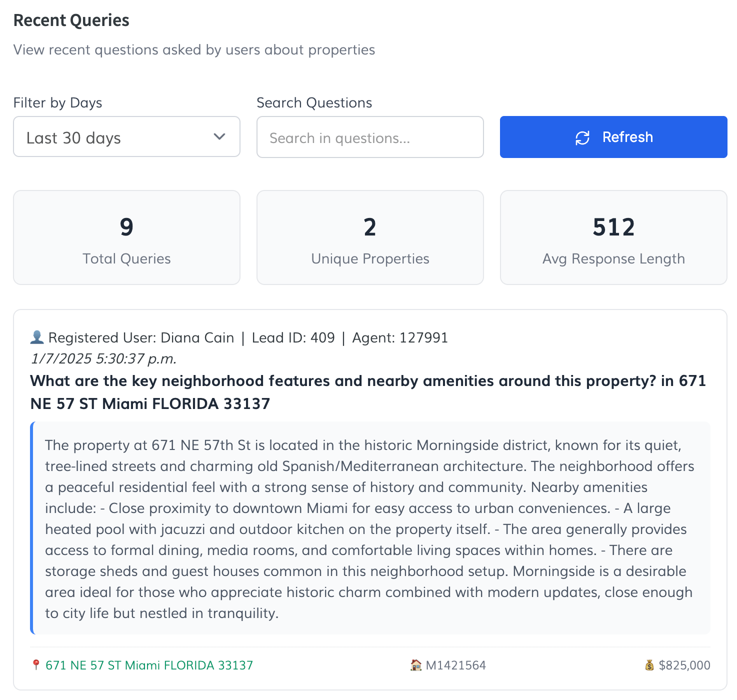Screen dimensions: 737x700
Task: Click the bold neighborhood features question heading
Action: coord(368,392)
